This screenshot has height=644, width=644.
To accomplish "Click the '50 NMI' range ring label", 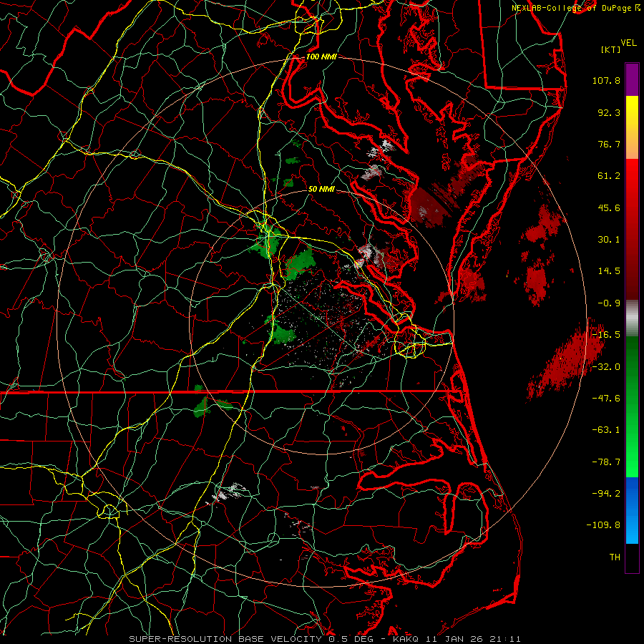I will point(321,189).
